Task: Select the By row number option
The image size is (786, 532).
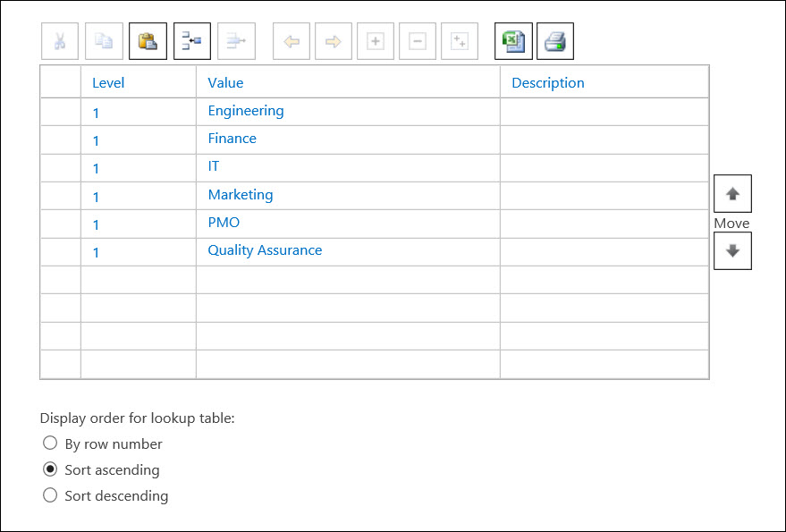Action: (50, 443)
